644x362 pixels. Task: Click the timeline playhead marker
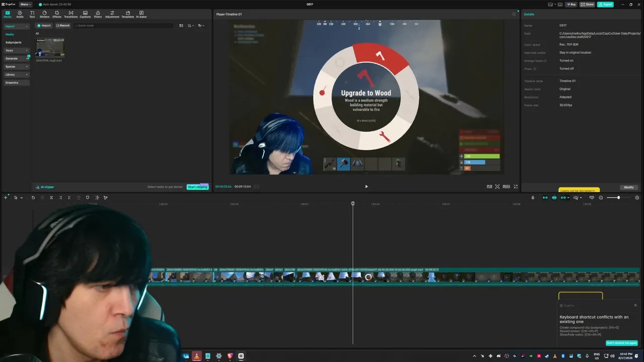(x=353, y=204)
